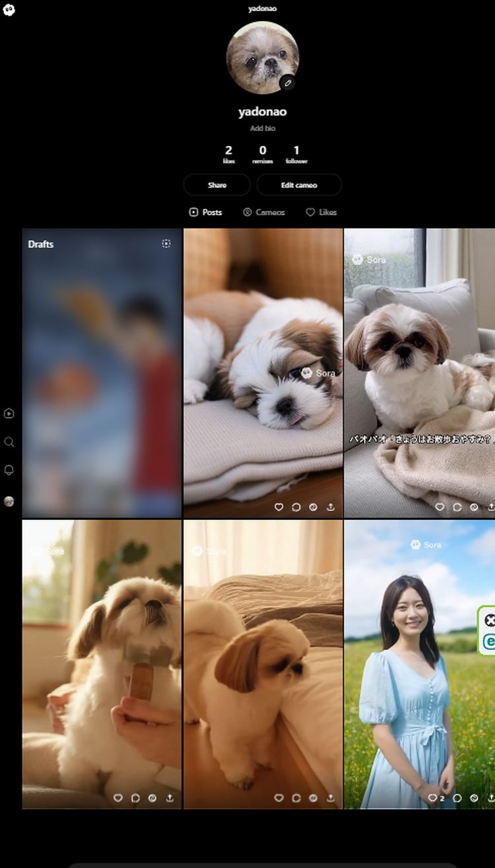Click the Edit cameo button
Screen dimensions: 495x868
click(x=299, y=185)
